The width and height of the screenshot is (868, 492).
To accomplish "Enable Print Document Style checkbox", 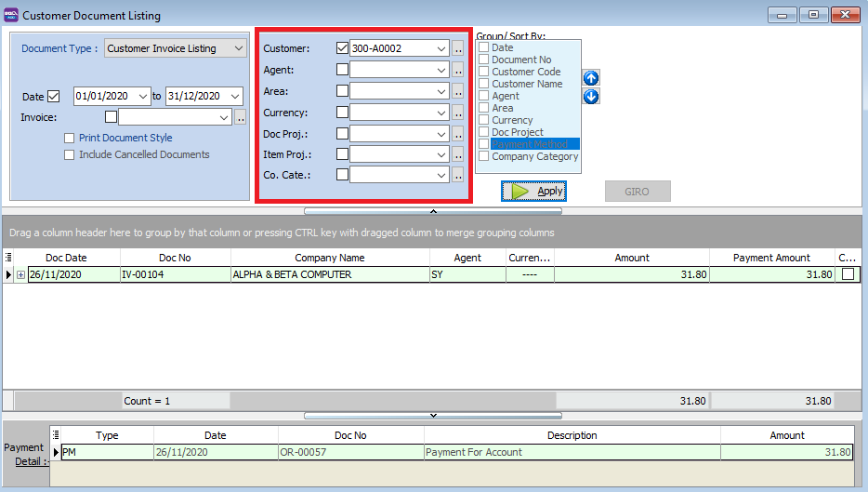I will (70, 139).
